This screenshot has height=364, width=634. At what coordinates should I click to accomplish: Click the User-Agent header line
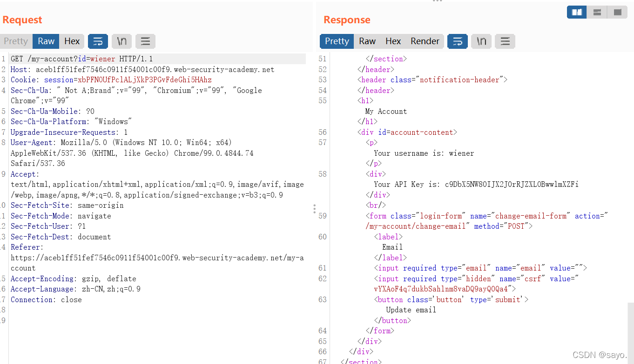point(121,143)
